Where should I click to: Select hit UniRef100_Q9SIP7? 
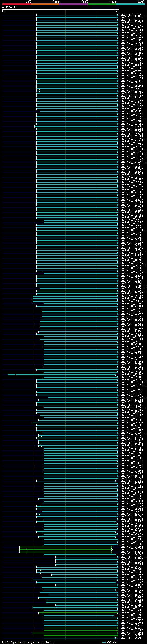coord(132,76)
